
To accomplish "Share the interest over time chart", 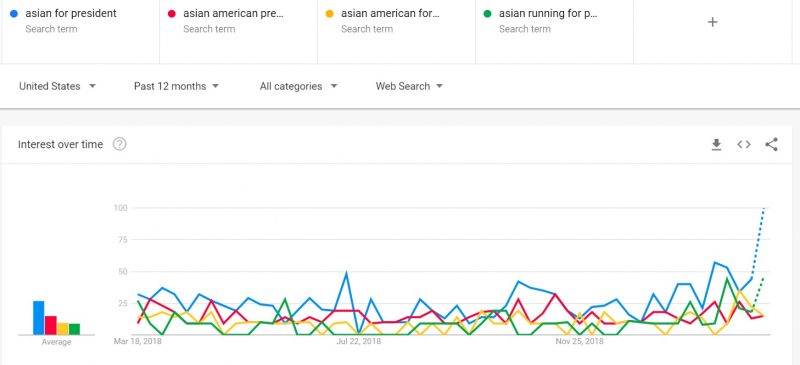I will click(x=771, y=144).
